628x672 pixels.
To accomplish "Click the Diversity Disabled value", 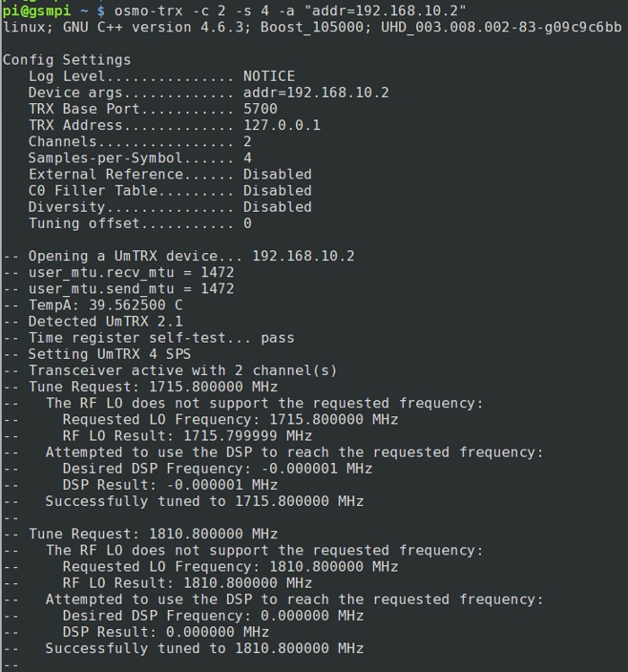I will click(277, 206).
